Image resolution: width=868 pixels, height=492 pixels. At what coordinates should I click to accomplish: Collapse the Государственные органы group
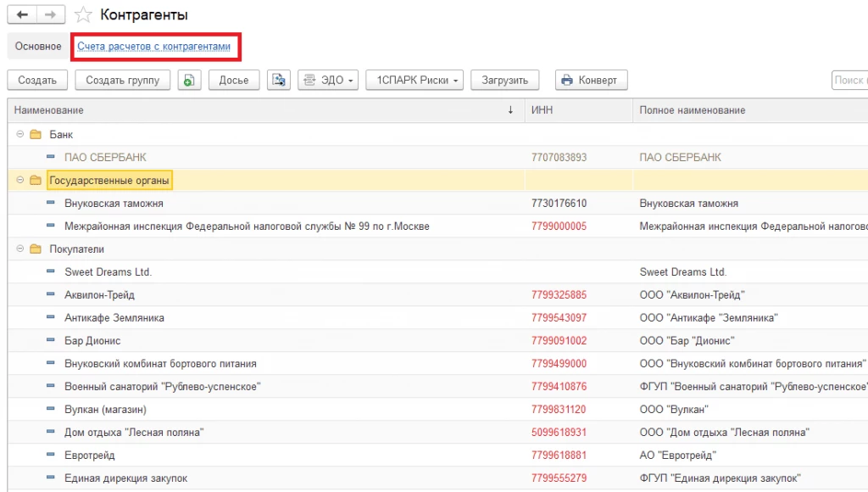pos(20,180)
